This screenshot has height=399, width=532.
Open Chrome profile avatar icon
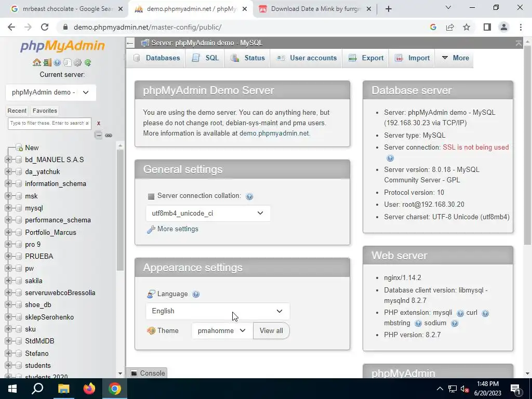click(504, 27)
